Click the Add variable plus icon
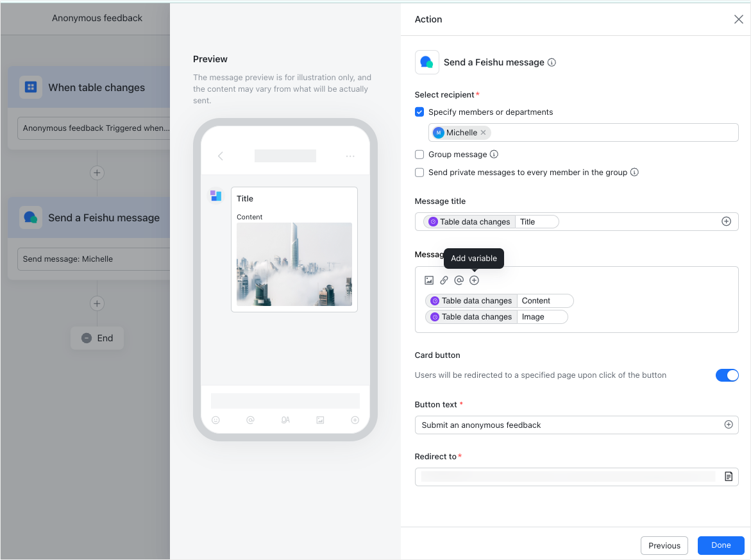 tap(474, 280)
